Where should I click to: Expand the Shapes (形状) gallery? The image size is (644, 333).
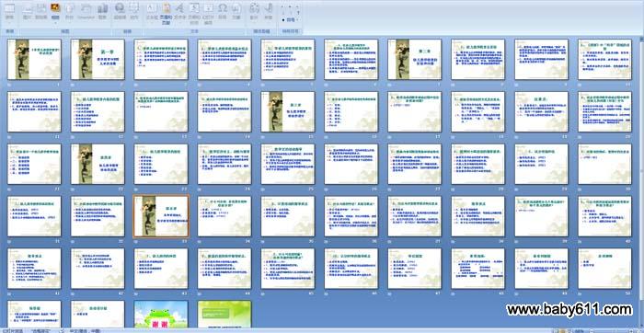[x=69, y=11]
